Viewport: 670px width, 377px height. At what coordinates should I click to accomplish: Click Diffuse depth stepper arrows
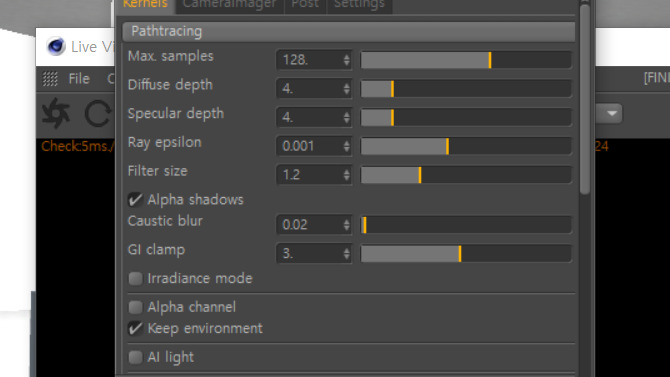347,88
